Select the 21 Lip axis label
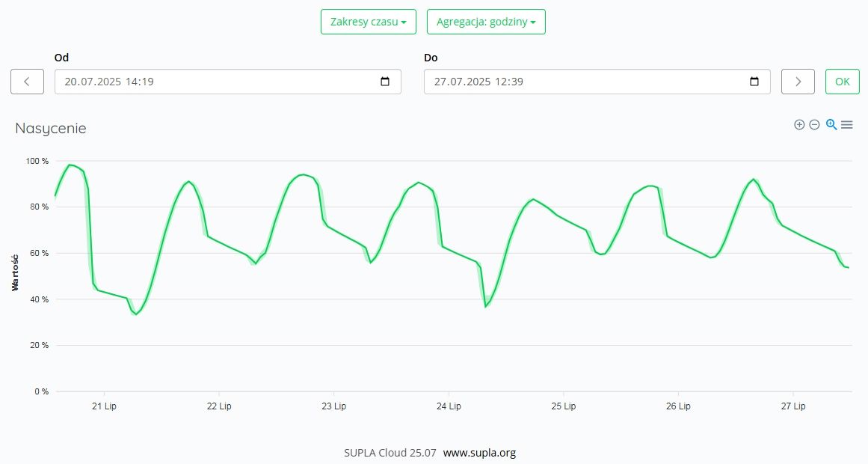This screenshot has width=868, height=464. [x=104, y=406]
